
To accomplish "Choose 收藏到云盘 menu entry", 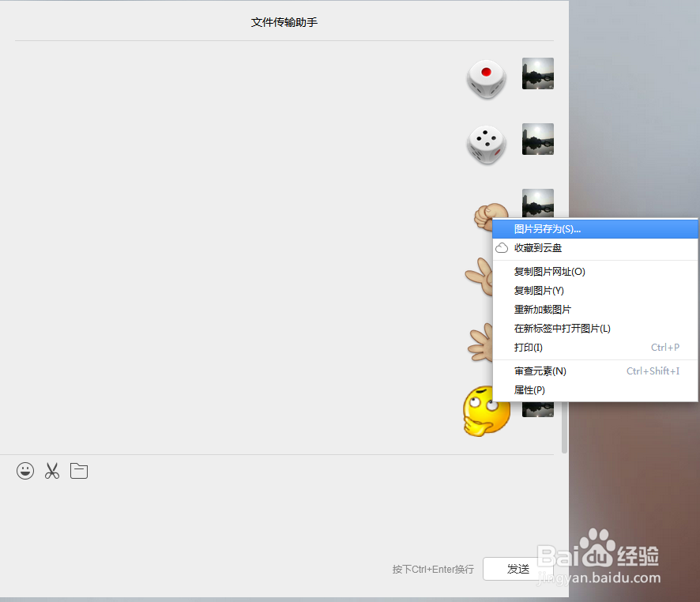I will 595,248.
